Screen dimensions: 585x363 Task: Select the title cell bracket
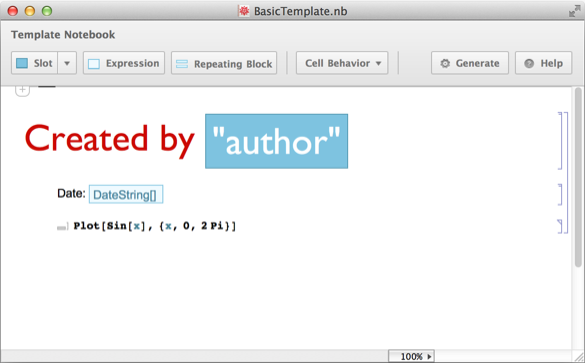tap(560, 141)
